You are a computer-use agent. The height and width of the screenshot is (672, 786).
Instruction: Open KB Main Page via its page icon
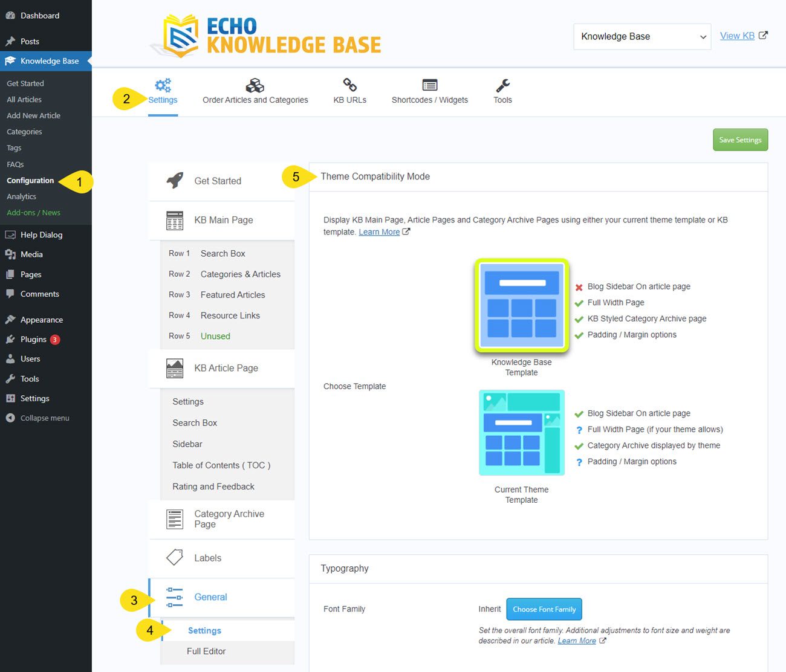(174, 220)
